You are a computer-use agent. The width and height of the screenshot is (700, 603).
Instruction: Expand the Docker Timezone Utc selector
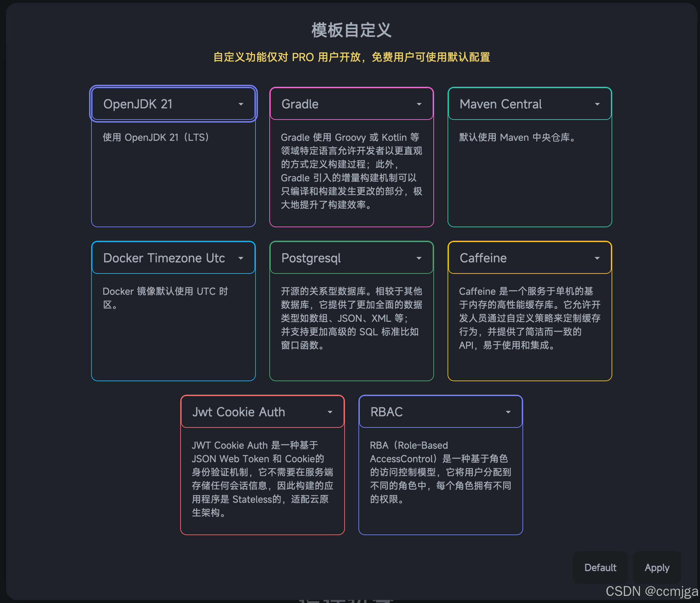coord(173,258)
